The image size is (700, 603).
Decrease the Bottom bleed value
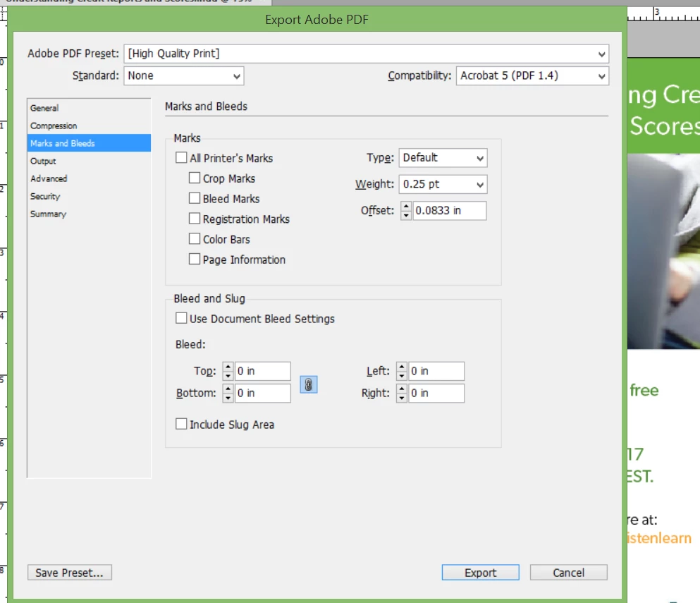coord(228,398)
